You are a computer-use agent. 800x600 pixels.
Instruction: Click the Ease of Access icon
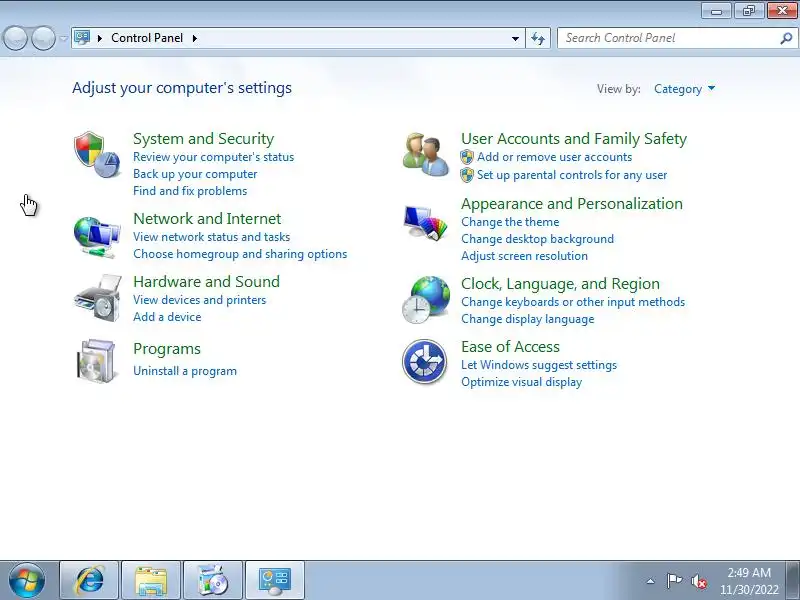(424, 362)
